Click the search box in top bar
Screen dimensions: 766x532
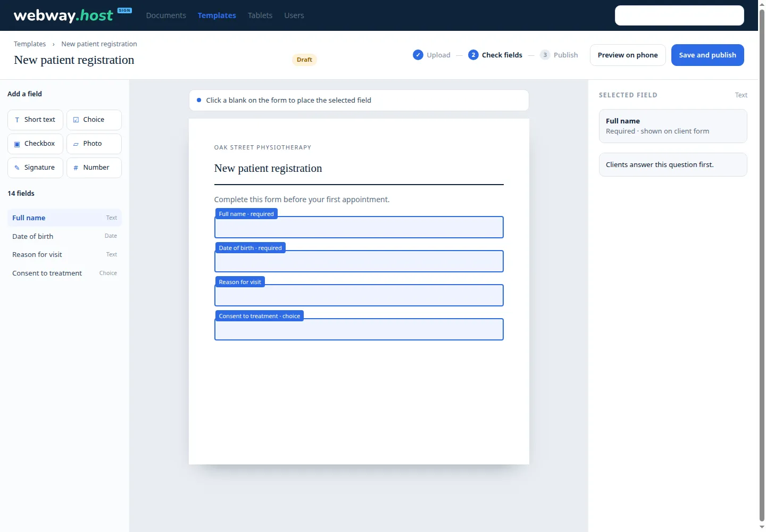679,15
